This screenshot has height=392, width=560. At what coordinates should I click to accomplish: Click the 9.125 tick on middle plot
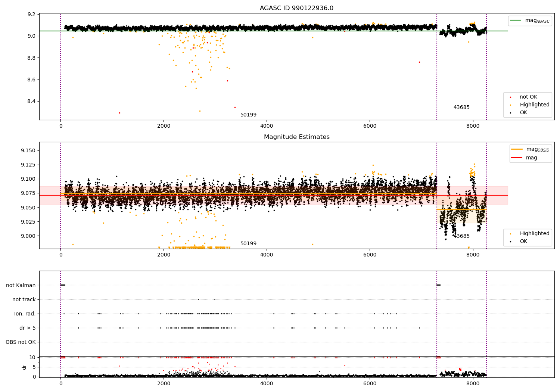tap(28, 165)
